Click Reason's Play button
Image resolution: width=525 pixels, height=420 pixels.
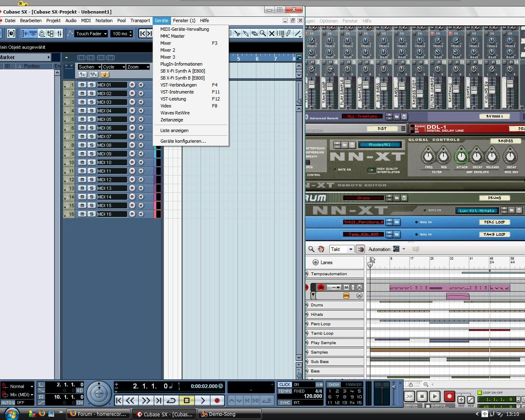point(434,396)
